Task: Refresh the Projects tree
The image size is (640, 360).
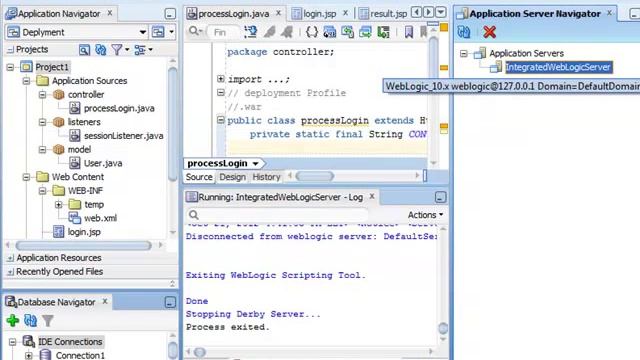Action: [100, 50]
